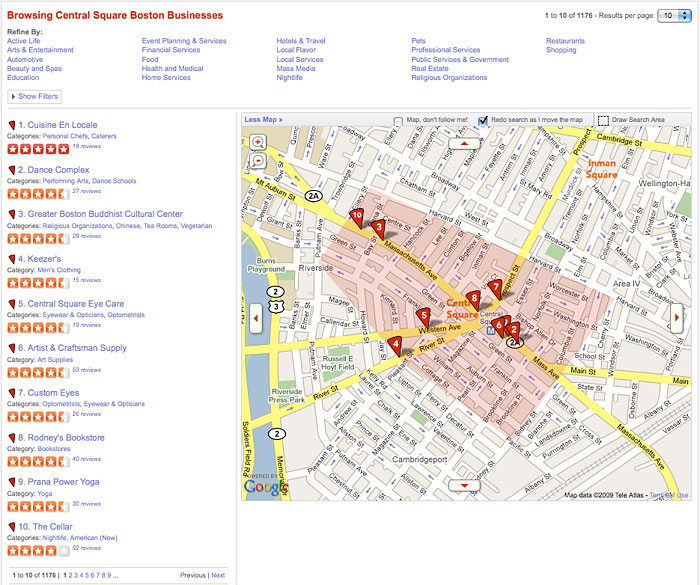700x585 pixels.
Task: Open the Tea Rooms category link
Action: click(160, 226)
